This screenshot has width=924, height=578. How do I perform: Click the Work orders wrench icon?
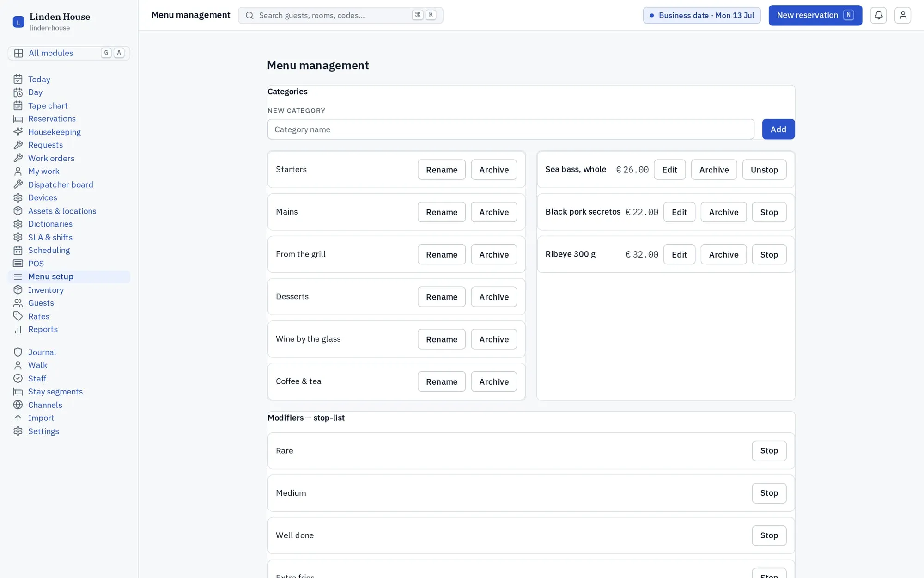point(18,159)
